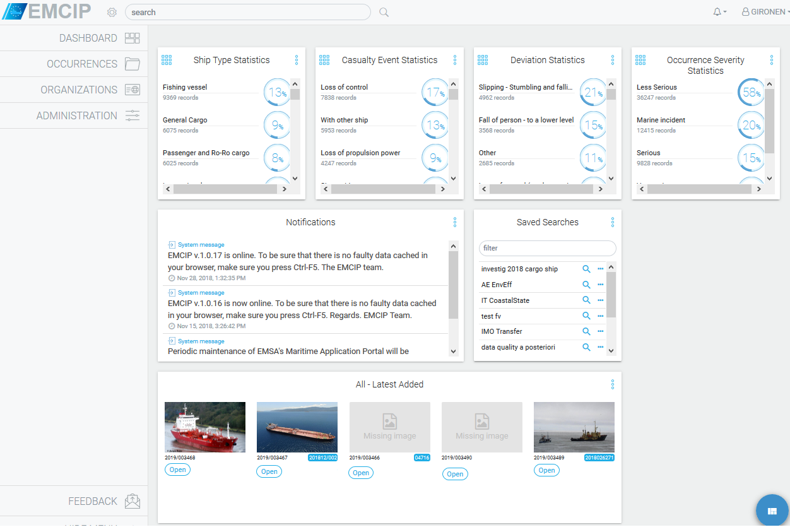The height and width of the screenshot is (532, 790).
Task: Open more options for 'IMO Transfer'
Action: (x=601, y=331)
